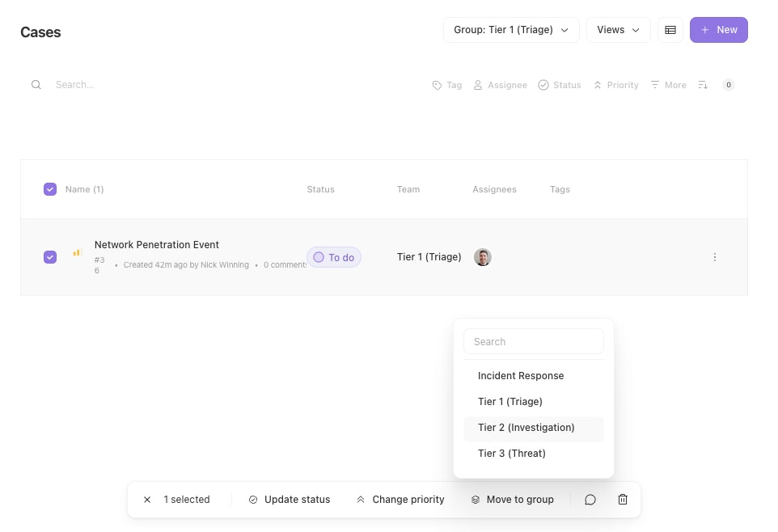Open the To do status pill
This screenshot has width=778, height=532.
point(334,257)
